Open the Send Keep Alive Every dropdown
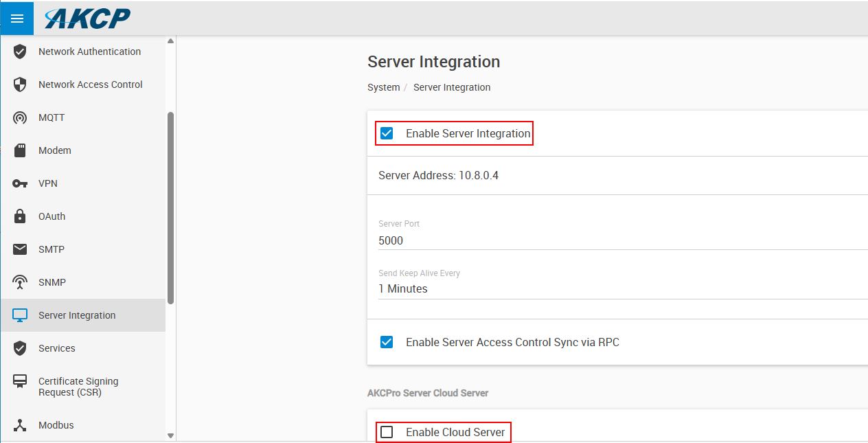Image resolution: width=868 pixels, height=443 pixels. tap(618, 289)
